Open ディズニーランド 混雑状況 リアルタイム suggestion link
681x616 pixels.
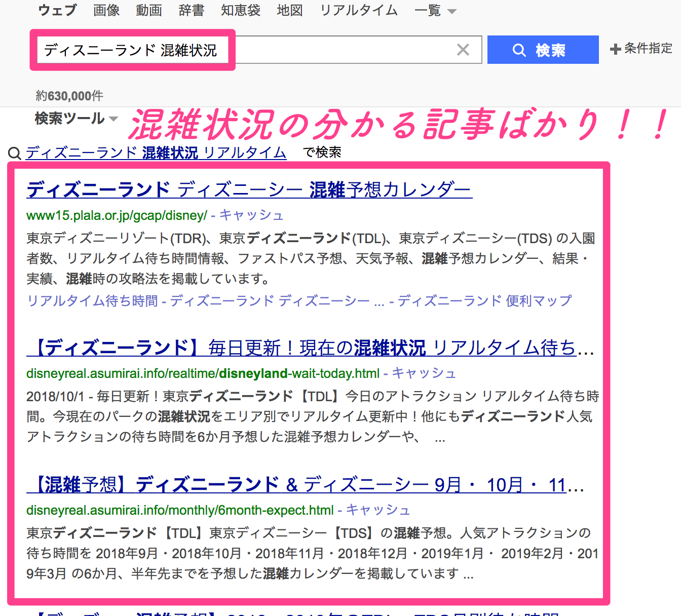tap(156, 152)
